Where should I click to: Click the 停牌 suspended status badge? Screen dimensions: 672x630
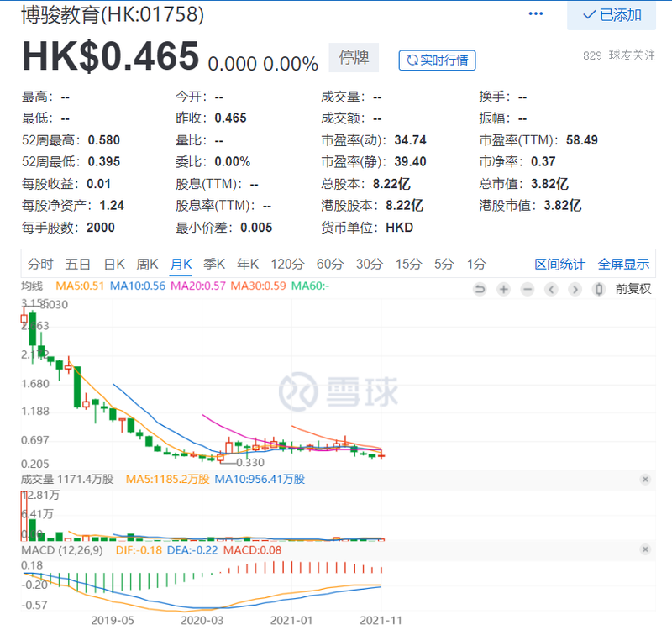tap(354, 57)
